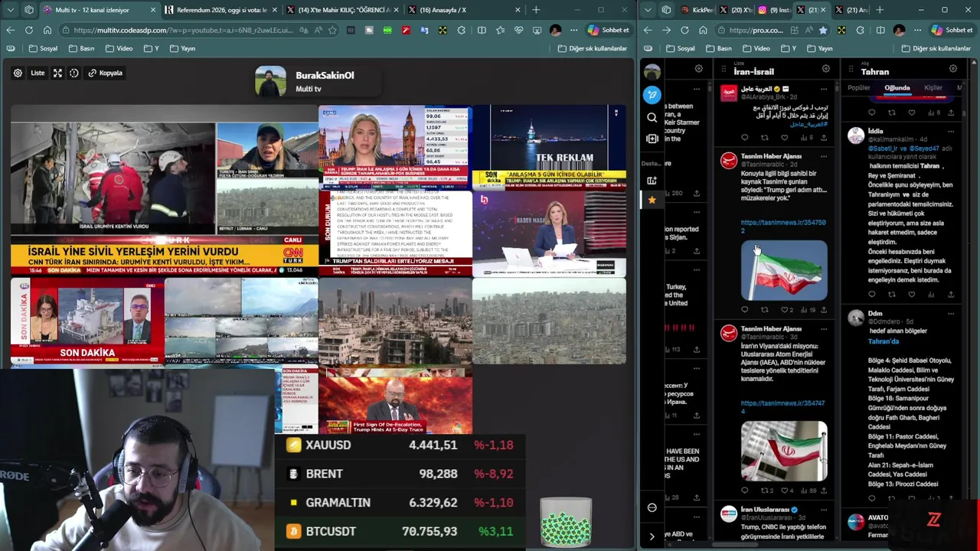Expand left browser tab search dropdown

click(x=10, y=10)
